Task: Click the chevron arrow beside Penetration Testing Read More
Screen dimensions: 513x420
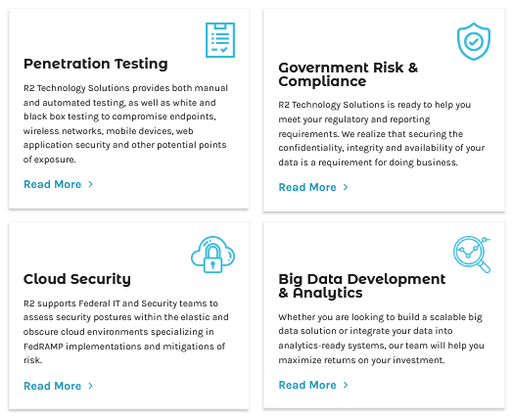Action: [91, 184]
